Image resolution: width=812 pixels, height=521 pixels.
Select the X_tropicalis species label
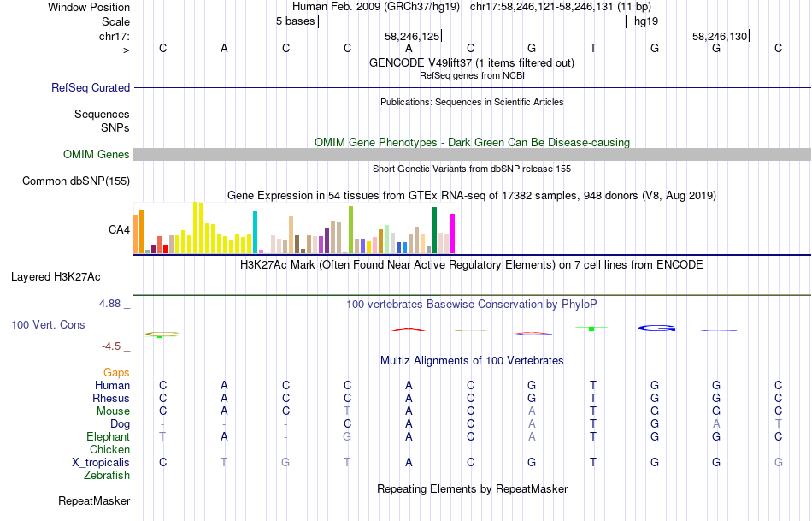click(x=101, y=463)
